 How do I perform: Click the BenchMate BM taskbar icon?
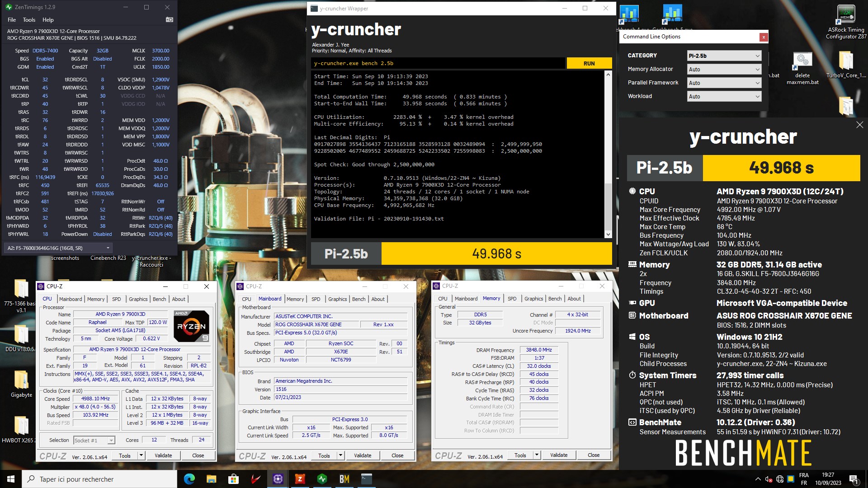tap(344, 479)
